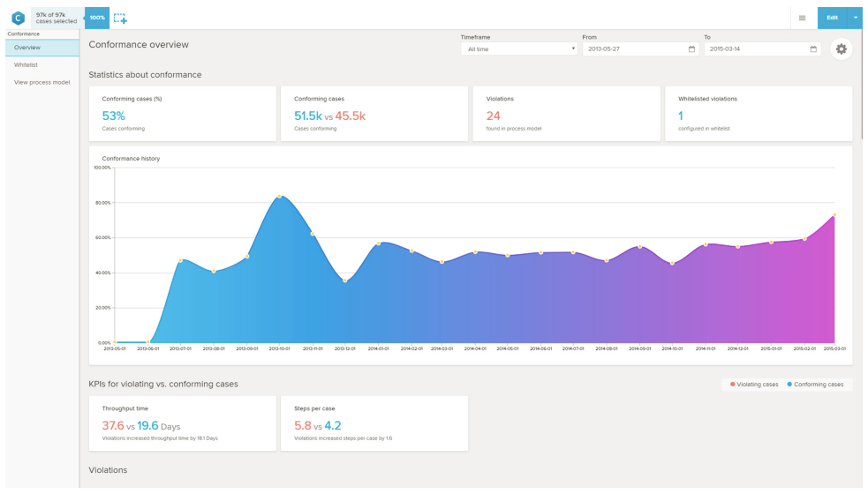Select the Overview sidebar item

point(42,48)
